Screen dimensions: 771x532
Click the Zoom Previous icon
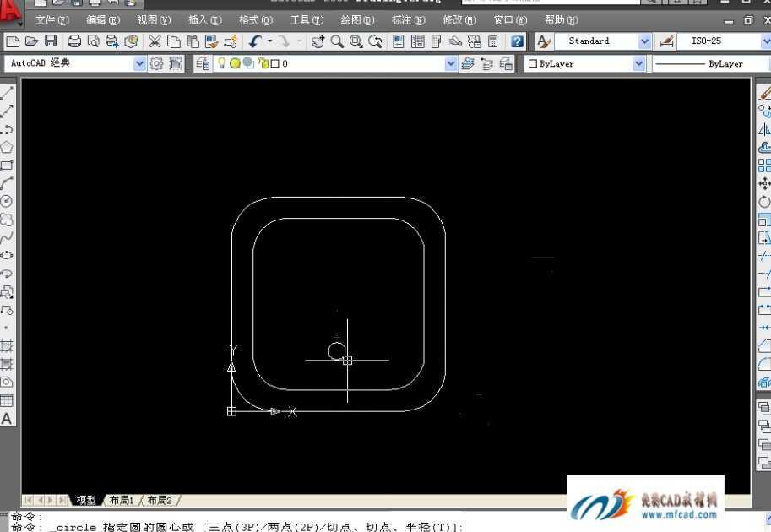click(x=375, y=41)
